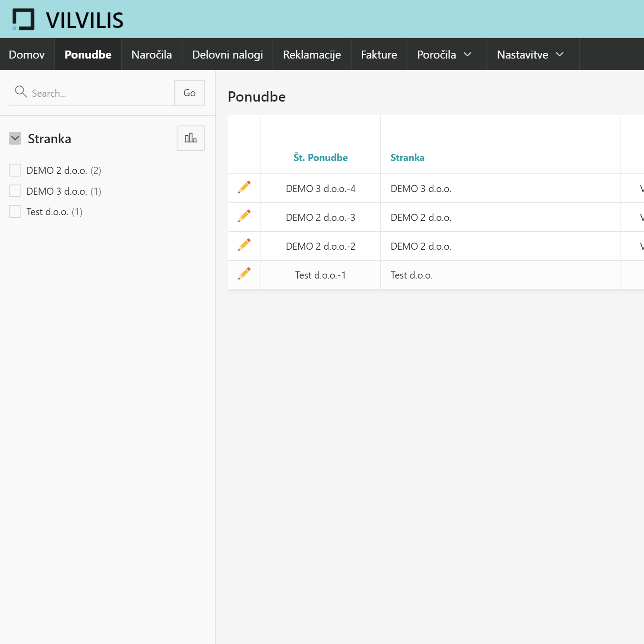Open the Poročila dropdown menu
The width and height of the screenshot is (644, 644).
[x=444, y=55]
